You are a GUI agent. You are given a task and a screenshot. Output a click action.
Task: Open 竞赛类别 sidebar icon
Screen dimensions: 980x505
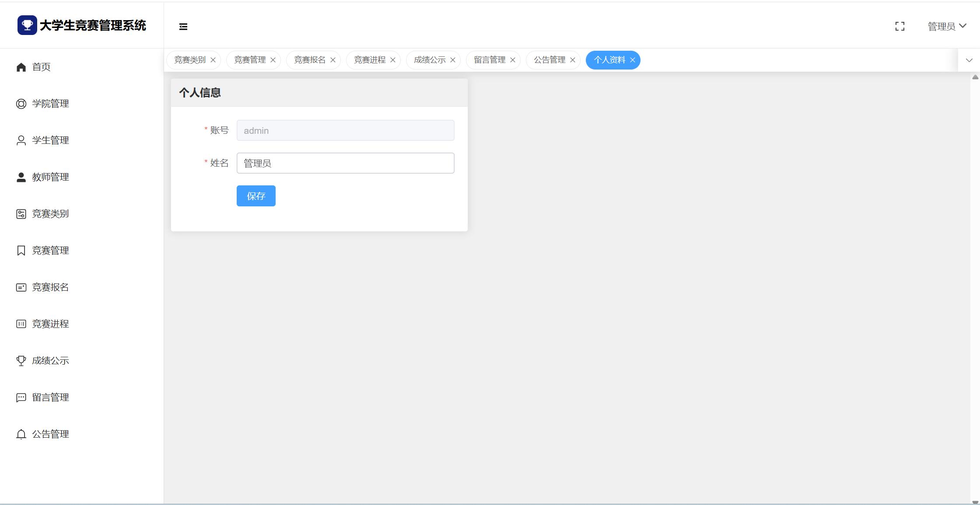(x=21, y=214)
